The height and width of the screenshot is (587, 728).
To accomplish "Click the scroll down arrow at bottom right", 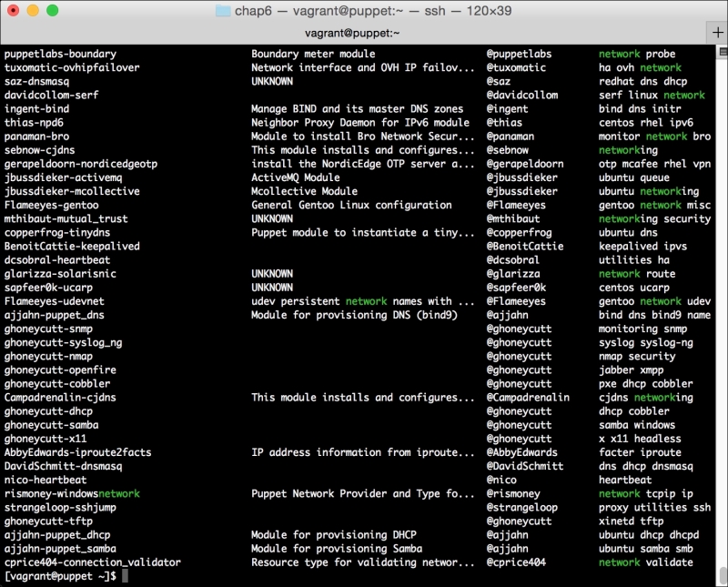I will [722, 577].
